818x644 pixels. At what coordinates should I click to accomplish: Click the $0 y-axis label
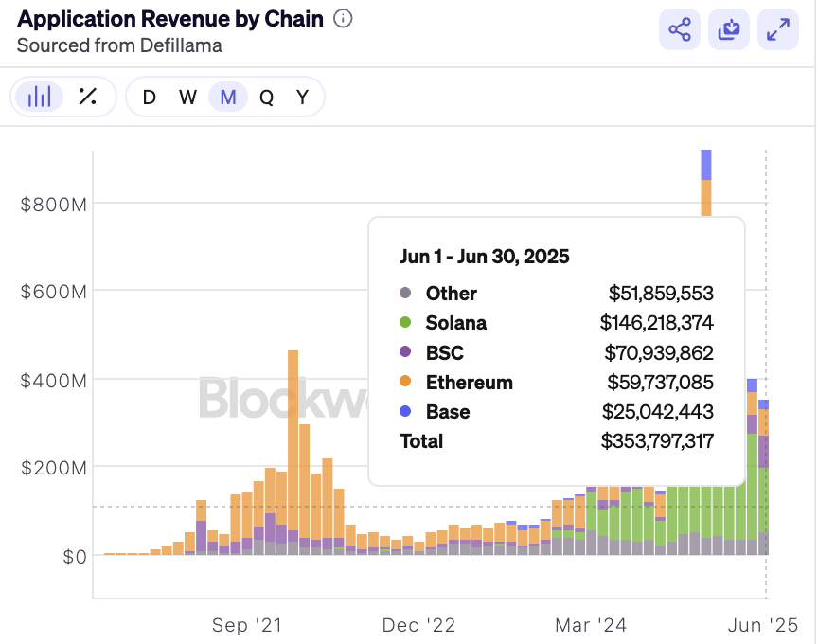tap(75, 557)
